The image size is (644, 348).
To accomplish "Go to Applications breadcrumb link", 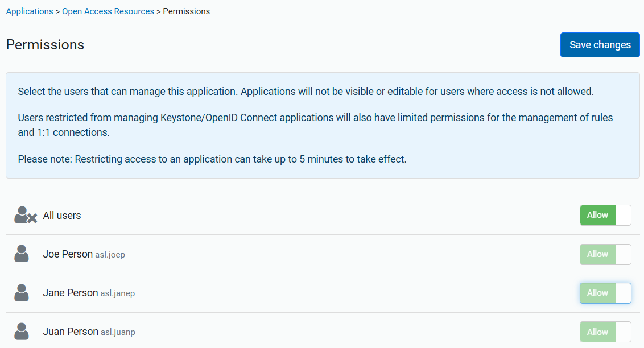I will point(30,11).
